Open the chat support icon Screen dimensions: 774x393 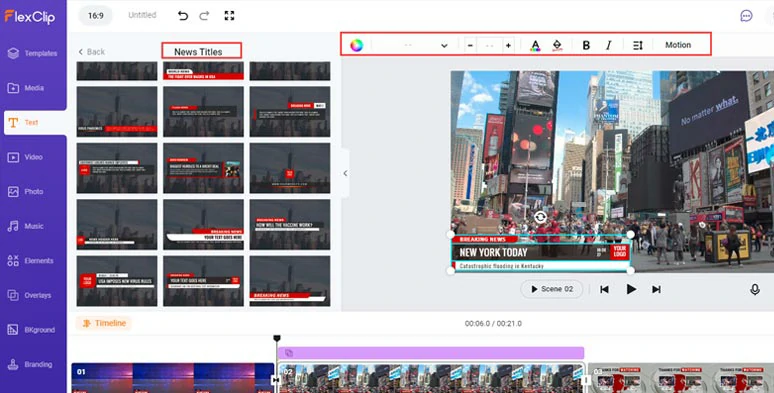[x=746, y=16]
